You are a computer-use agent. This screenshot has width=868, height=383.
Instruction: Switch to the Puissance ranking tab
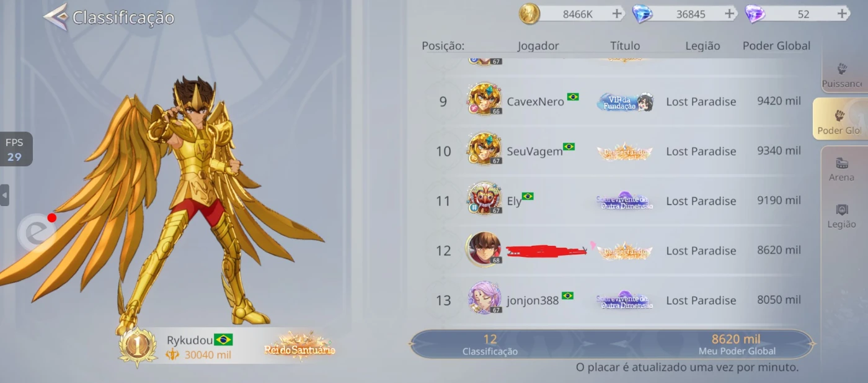pyautogui.click(x=842, y=74)
